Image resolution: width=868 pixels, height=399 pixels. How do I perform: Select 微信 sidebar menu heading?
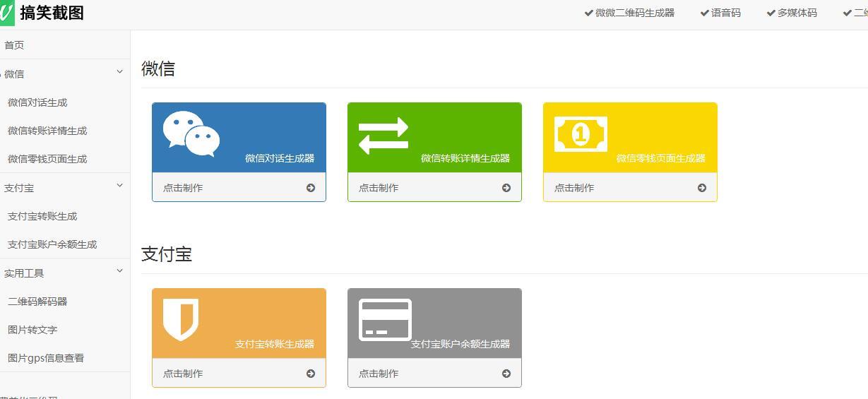[x=14, y=74]
